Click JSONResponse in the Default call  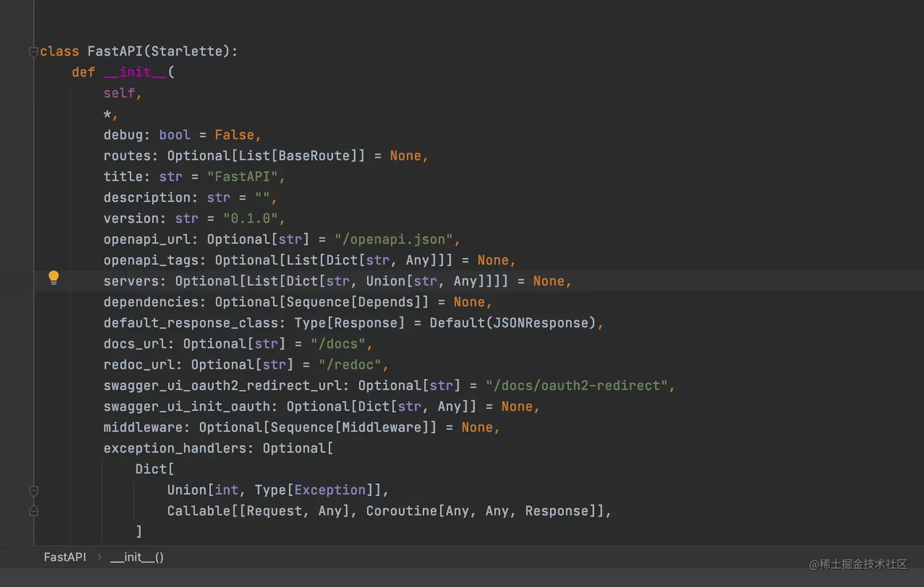point(541,323)
